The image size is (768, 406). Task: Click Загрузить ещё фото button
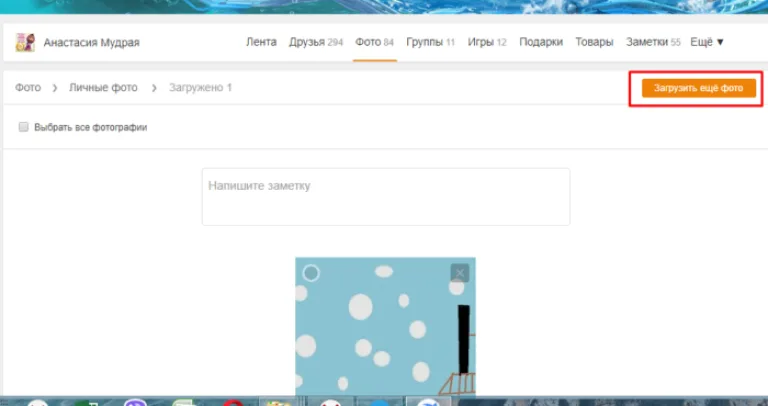pos(698,88)
